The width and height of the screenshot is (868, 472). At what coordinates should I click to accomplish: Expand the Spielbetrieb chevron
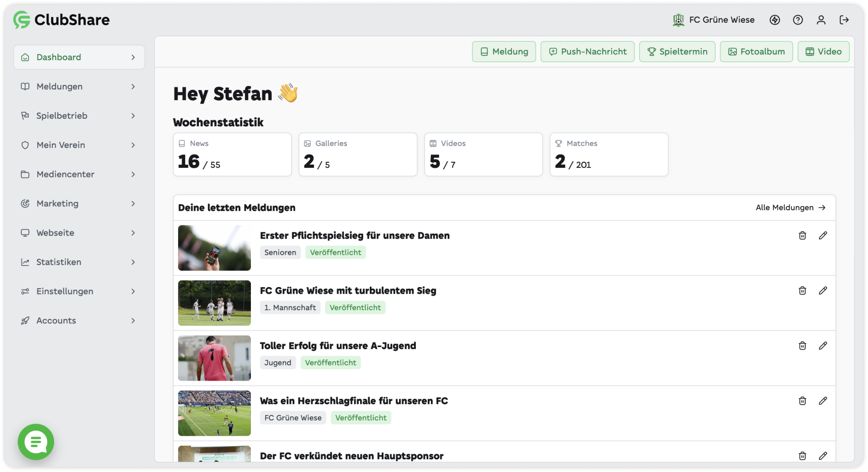(x=133, y=116)
